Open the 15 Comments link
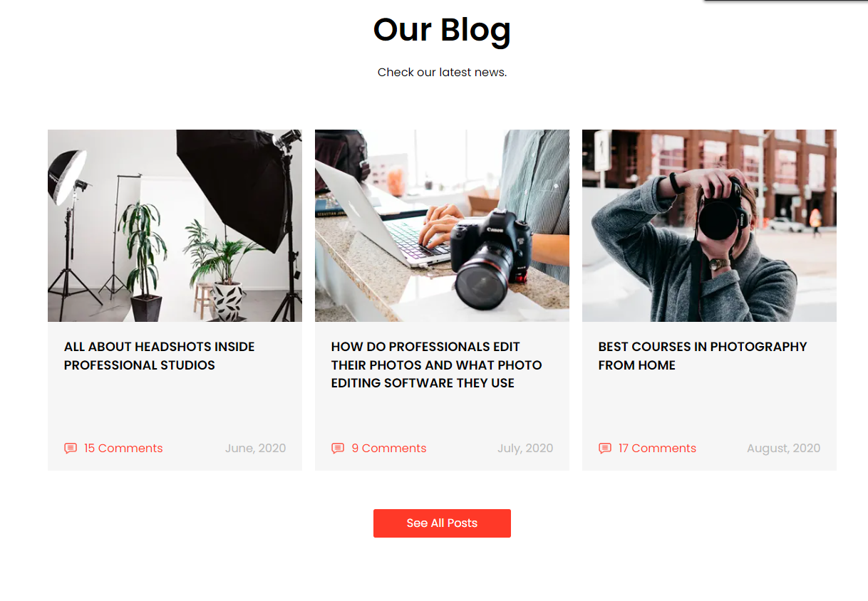868x601 pixels. click(x=123, y=448)
